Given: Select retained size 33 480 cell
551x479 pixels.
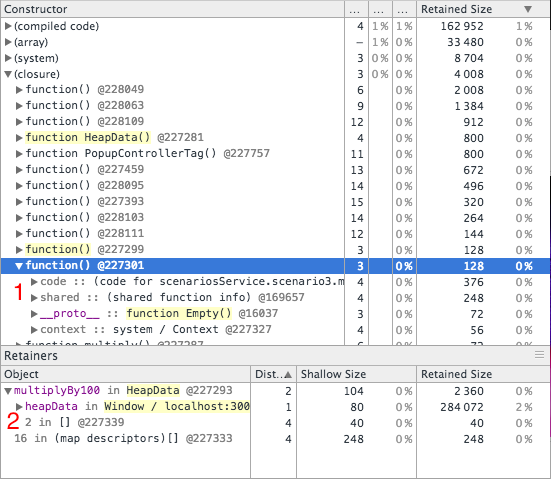Looking at the screenshot, I should pos(465,42).
